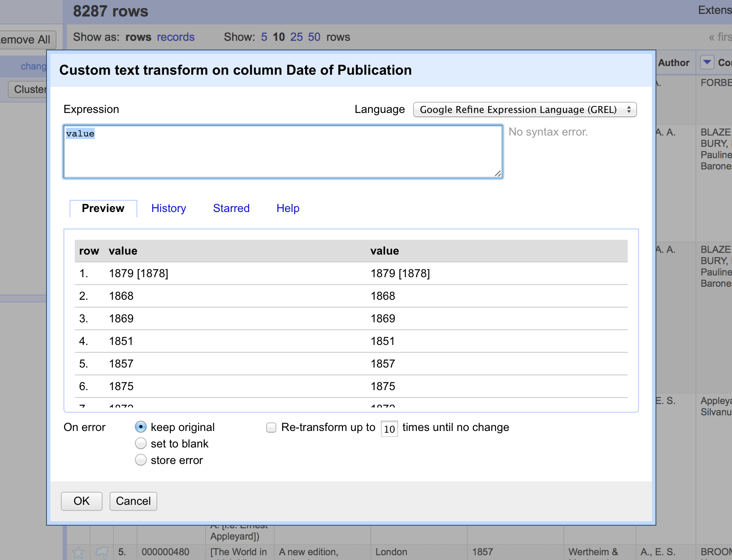Cancel the custom text transform dialog
The height and width of the screenshot is (560, 732).
click(133, 501)
